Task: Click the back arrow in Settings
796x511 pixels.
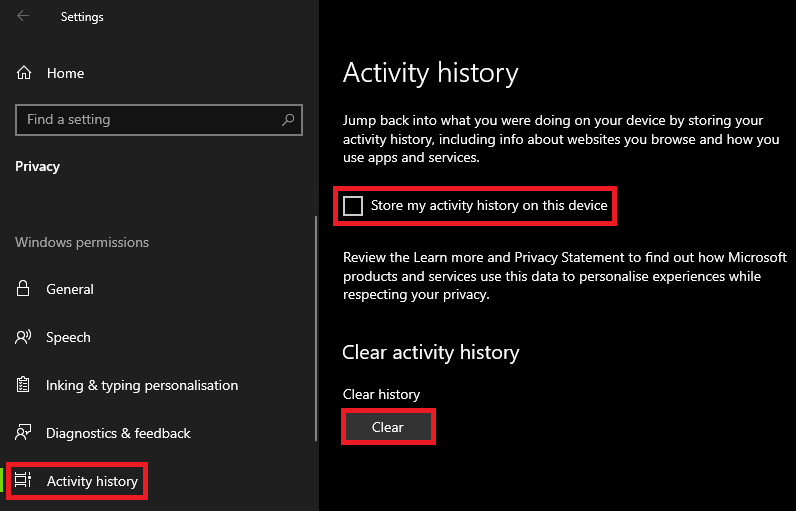Action: (x=23, y=16)
